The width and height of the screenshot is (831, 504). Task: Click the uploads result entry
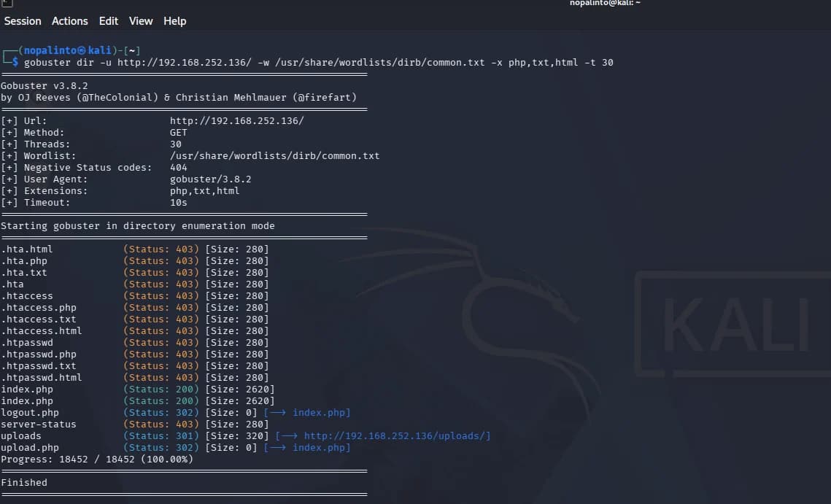coord(20,436)
